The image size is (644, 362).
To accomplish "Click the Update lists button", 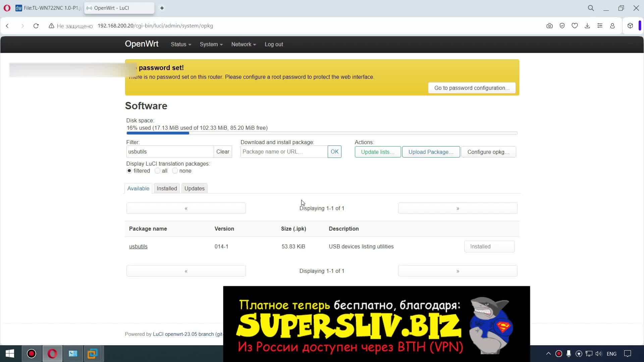I will click(378, 152).
